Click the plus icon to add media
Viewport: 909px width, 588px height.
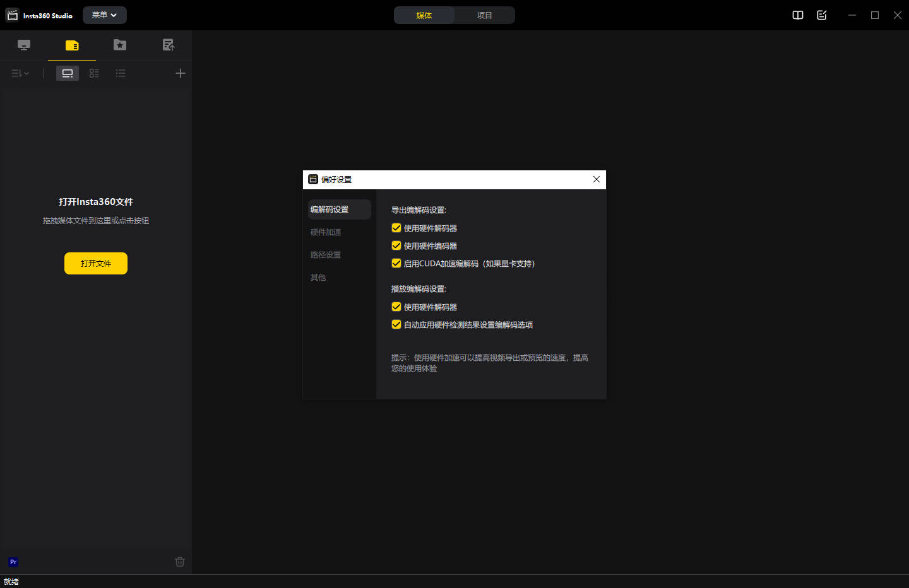pos(180,73)
